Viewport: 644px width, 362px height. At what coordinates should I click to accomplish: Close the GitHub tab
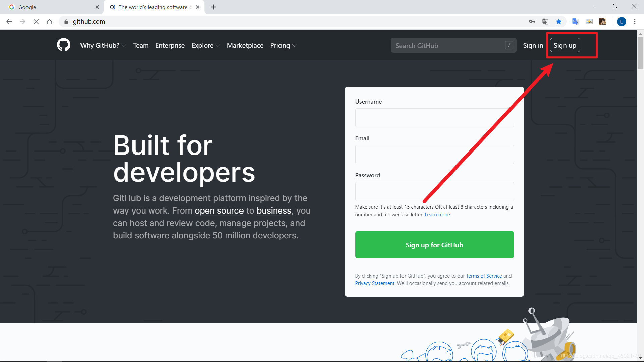198,7
